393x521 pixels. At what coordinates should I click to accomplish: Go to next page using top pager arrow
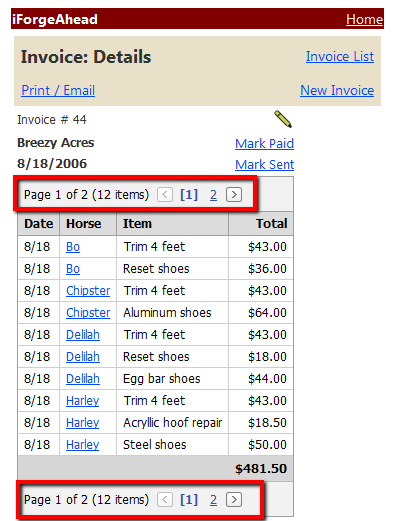pyautogui.click(x=234, y=194)
